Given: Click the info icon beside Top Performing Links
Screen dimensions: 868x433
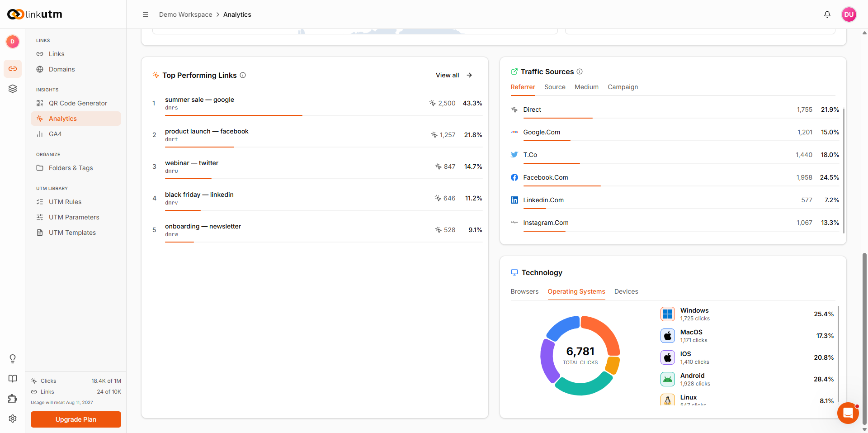Looking at the screenshot, I should 243,75.
